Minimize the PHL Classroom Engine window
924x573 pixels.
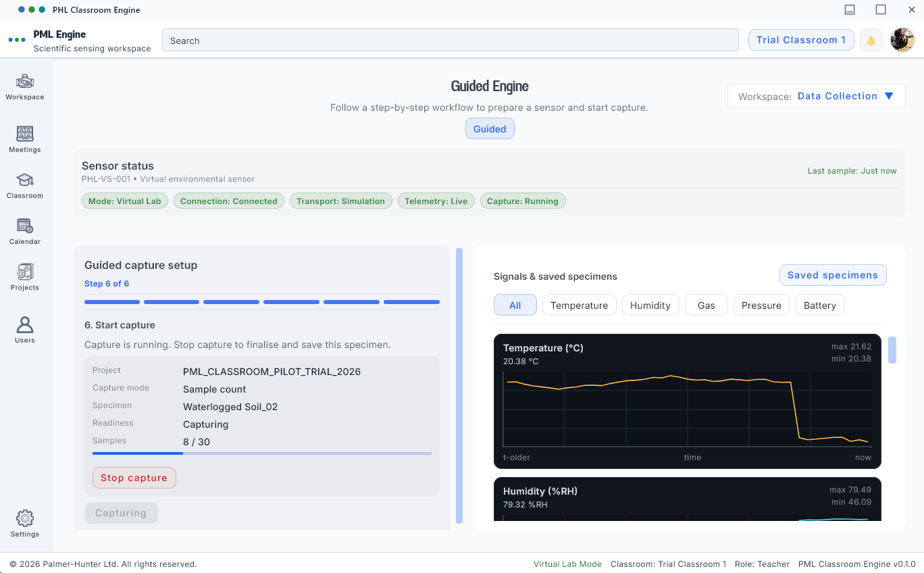click(x=850, y=9)
